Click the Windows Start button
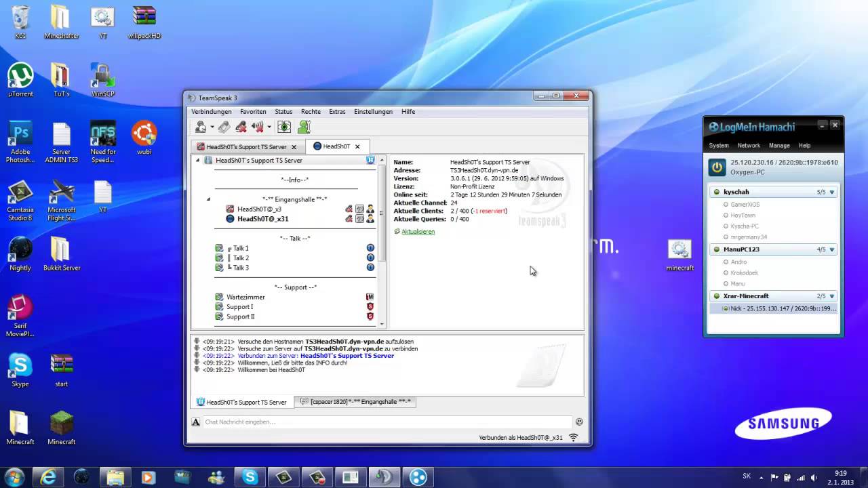 click(x=14, y=476)
